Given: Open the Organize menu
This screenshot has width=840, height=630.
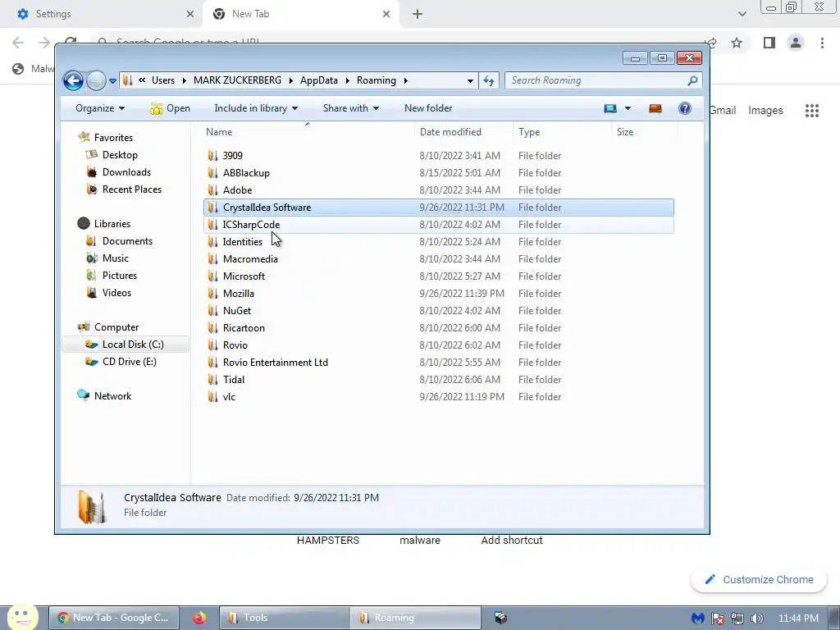Looking at the screenshot, I should pos(99,108).
